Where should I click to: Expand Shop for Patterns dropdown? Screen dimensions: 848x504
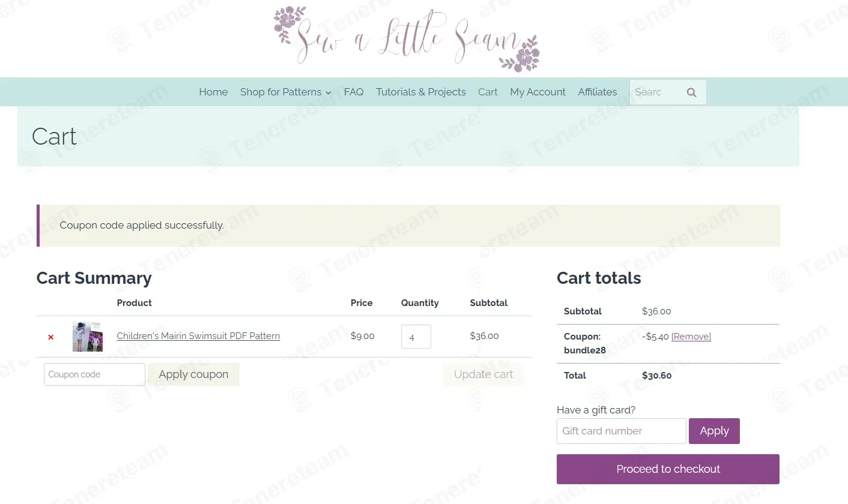[x=285, y=92]
